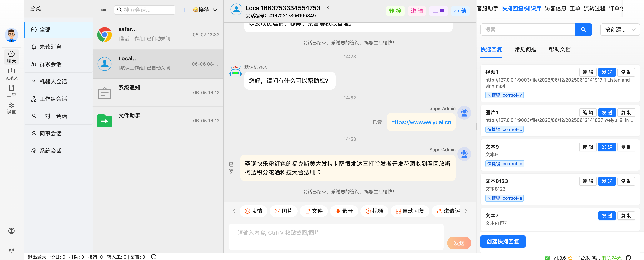Open the 访客信息 tab
Screen dimensions: 644x260
click(x=555, y=8)
